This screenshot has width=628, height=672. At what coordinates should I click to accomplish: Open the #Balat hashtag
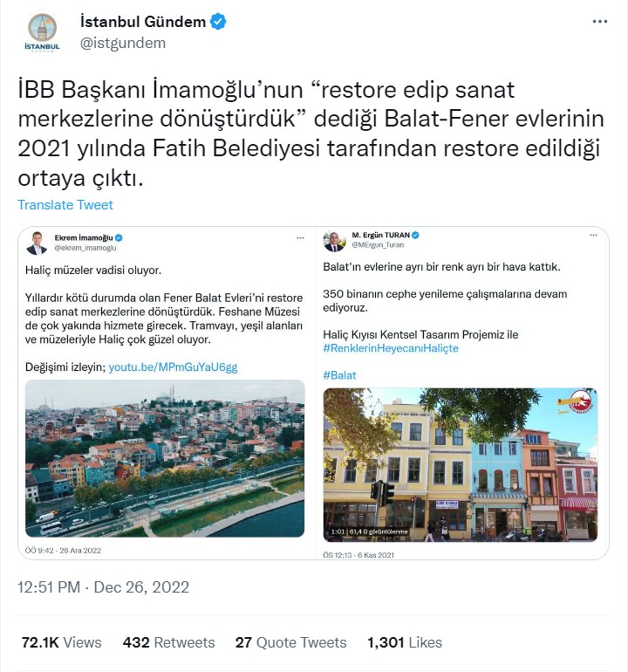(x=339, y=375)
